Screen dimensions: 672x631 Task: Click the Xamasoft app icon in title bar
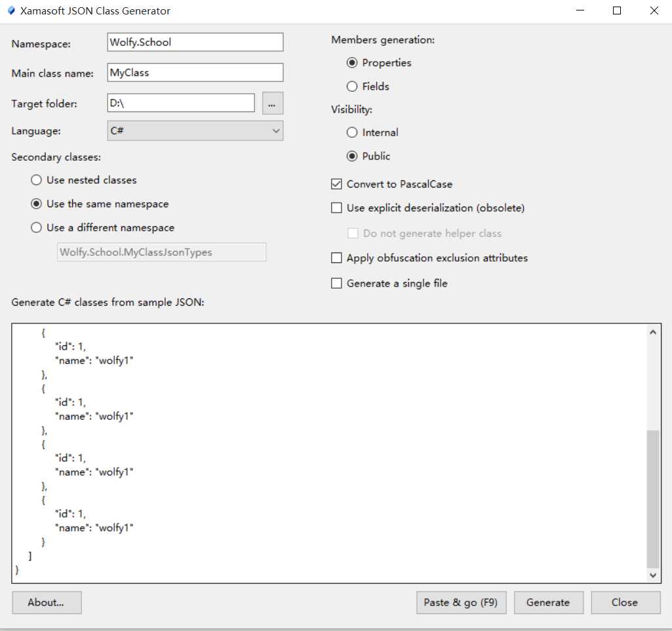[x=12, y=10]
